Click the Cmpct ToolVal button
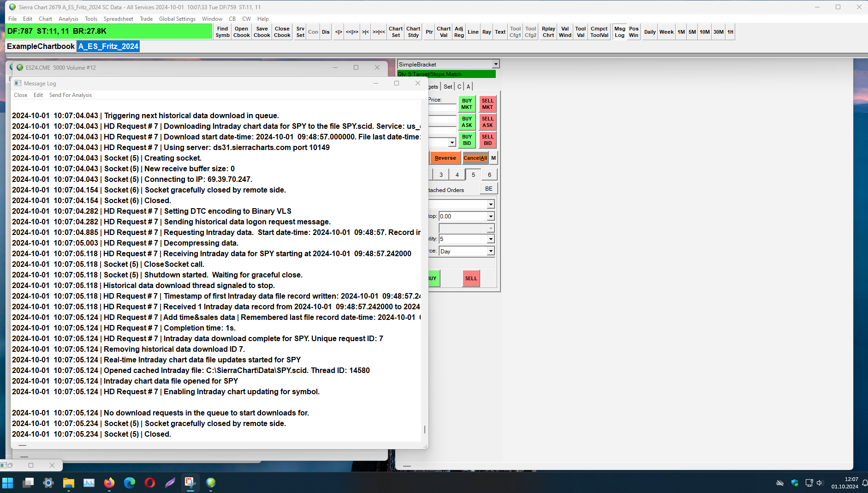The width and height of the screenshot is (868, 493). tap(599, 32)
